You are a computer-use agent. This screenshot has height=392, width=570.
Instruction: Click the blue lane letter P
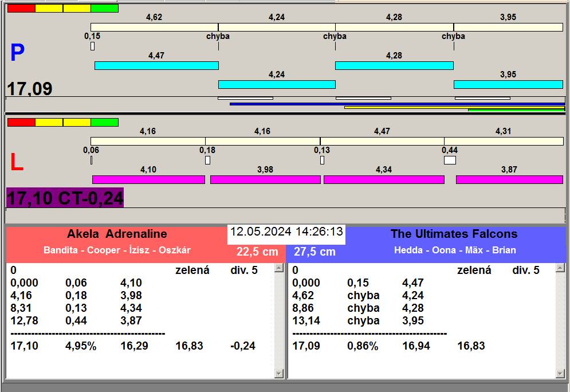coord(18,53)
